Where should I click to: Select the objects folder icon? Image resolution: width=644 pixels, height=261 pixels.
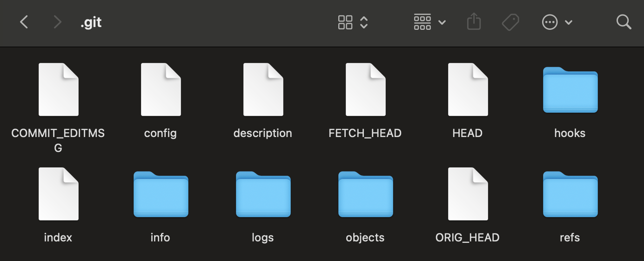[x=365, y=194]
